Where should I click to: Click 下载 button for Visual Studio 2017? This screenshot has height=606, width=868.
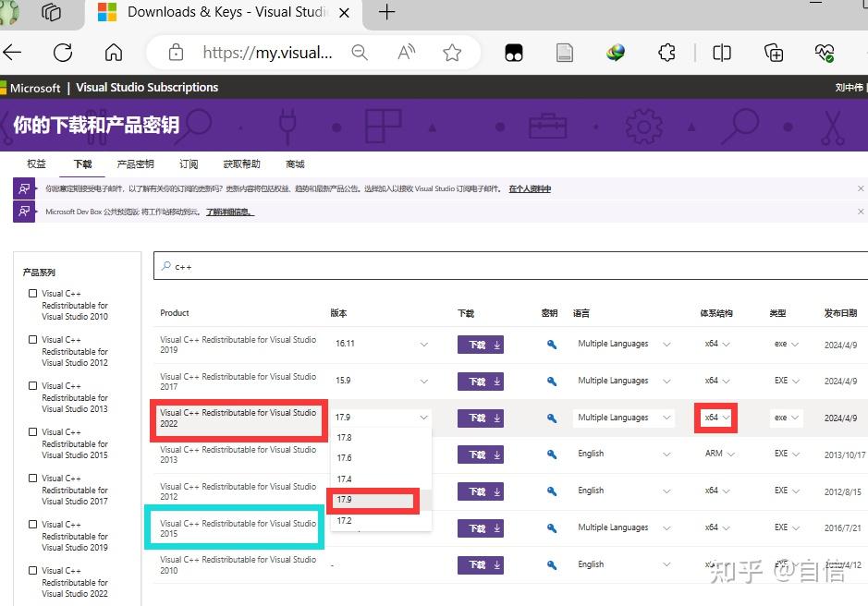[480, 381]
